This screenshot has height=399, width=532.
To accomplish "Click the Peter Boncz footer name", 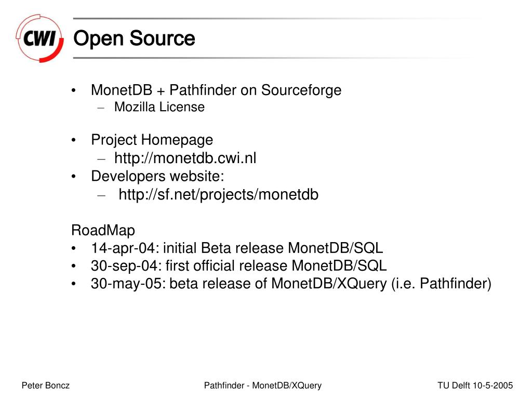I will [46, 385].
